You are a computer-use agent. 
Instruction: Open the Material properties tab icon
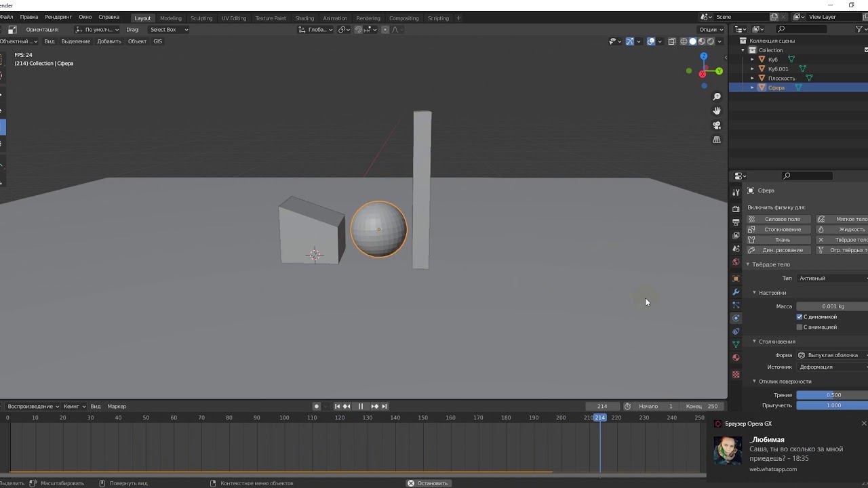[736, 358]
